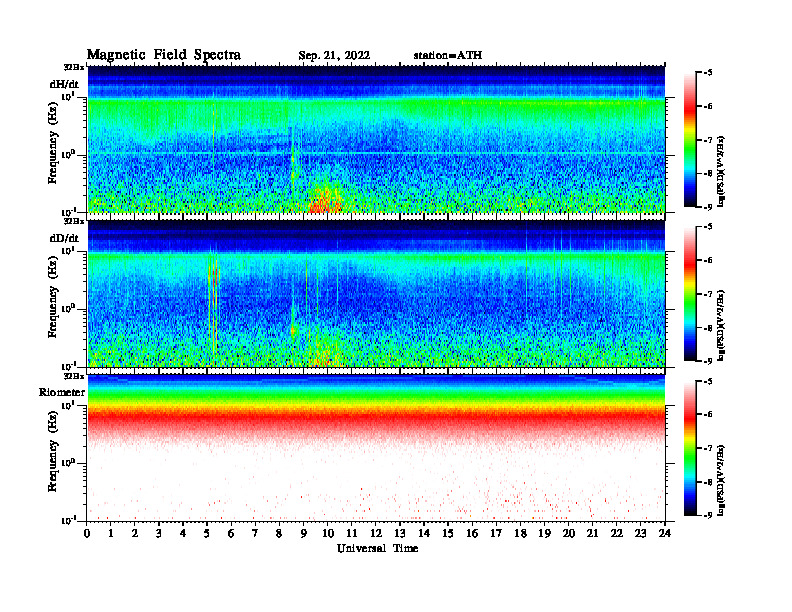Click the "Universal Time" axis title

tap(377, 548)
